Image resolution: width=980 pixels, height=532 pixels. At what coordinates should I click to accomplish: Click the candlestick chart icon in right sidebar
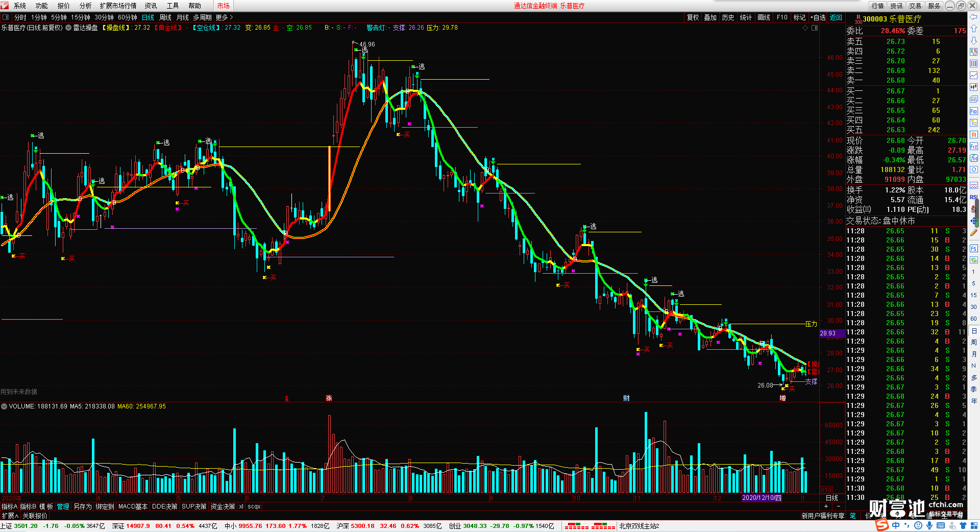point(974,87)
